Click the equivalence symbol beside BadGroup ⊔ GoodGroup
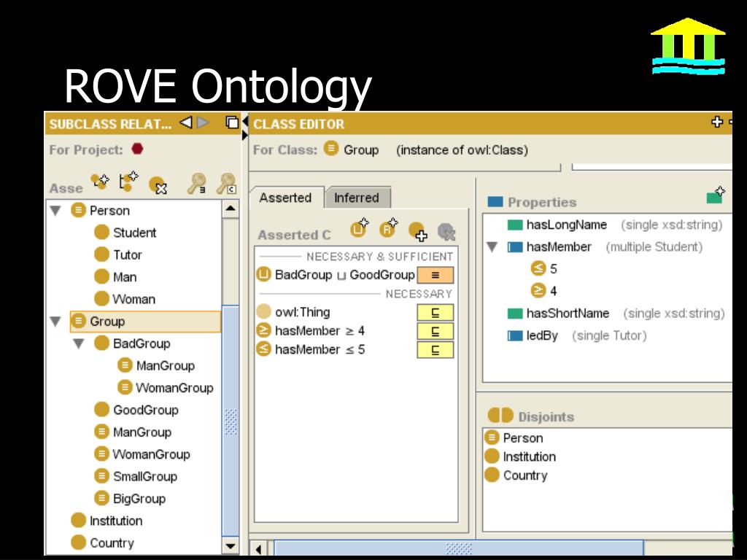747x560 pixels. pyautogui.click(x=435, y=275)
